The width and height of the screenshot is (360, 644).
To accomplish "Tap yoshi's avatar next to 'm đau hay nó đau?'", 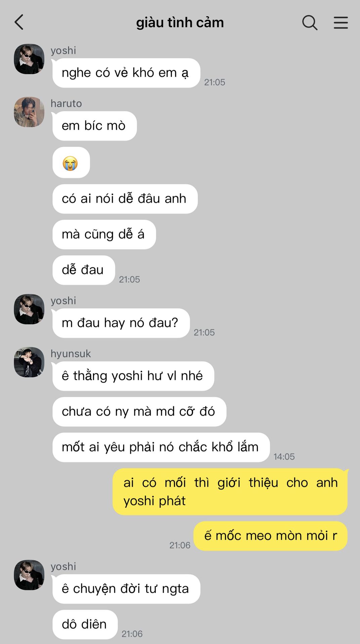I will pos(29,309).
